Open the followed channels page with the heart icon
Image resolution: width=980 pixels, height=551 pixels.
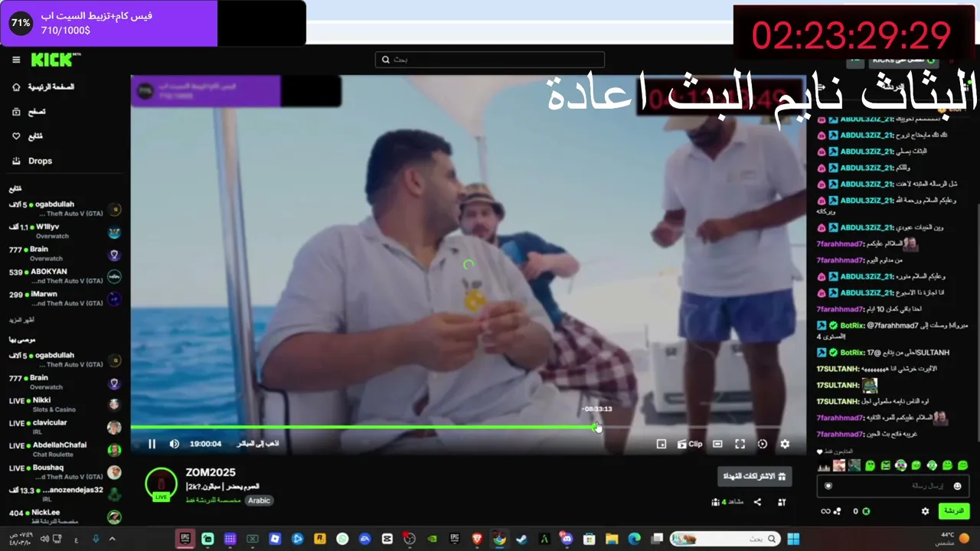[28, 136]
